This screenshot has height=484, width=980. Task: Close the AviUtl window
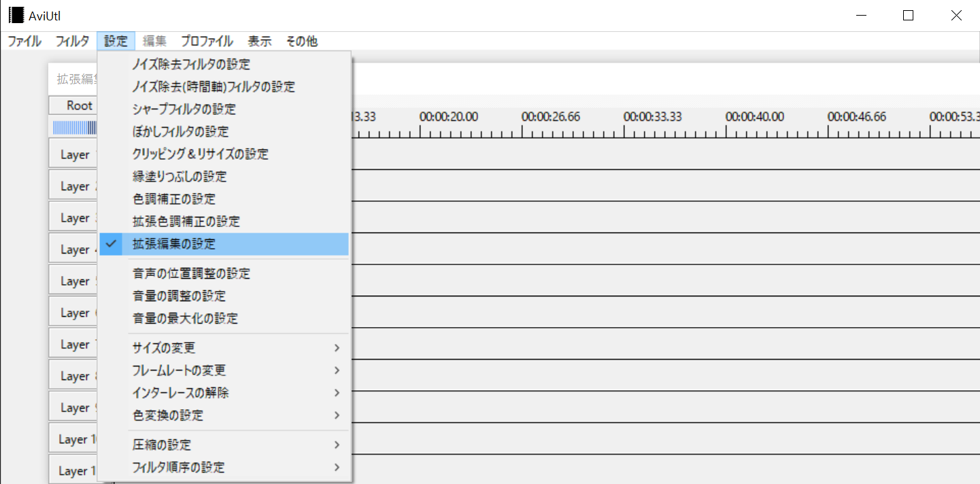[956, 16]
